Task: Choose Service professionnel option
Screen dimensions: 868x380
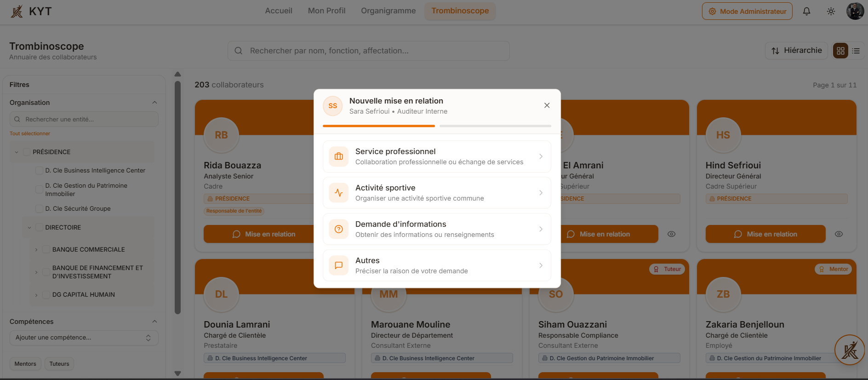Action: tap(437, 156)
